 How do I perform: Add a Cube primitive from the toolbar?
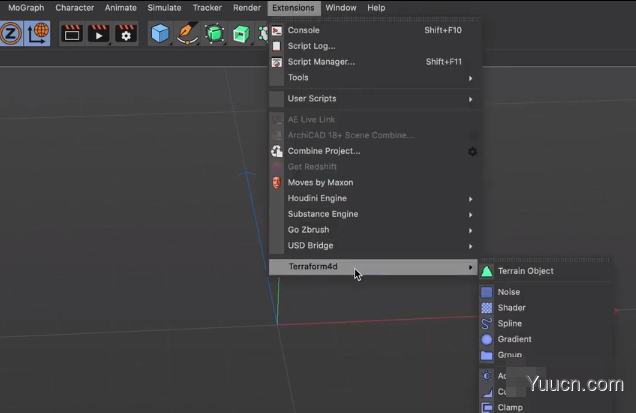click(x=160, y=34)
